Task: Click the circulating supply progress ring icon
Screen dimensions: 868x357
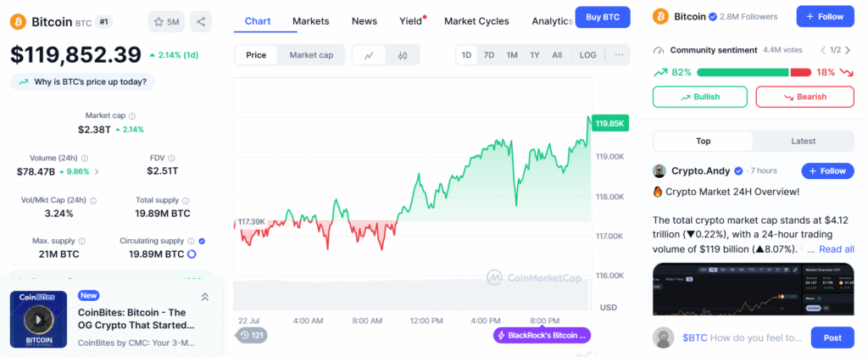Action: (x=192, y=254)
